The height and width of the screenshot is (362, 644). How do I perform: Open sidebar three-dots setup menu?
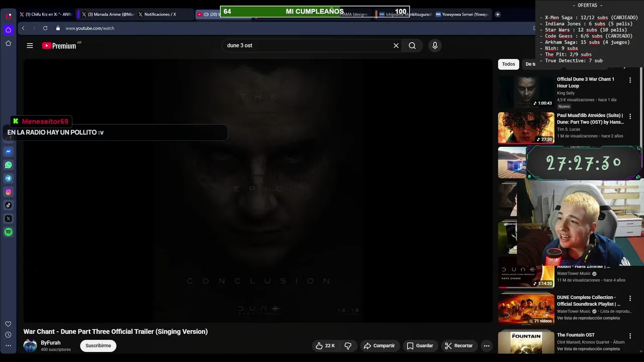[9, 345]
